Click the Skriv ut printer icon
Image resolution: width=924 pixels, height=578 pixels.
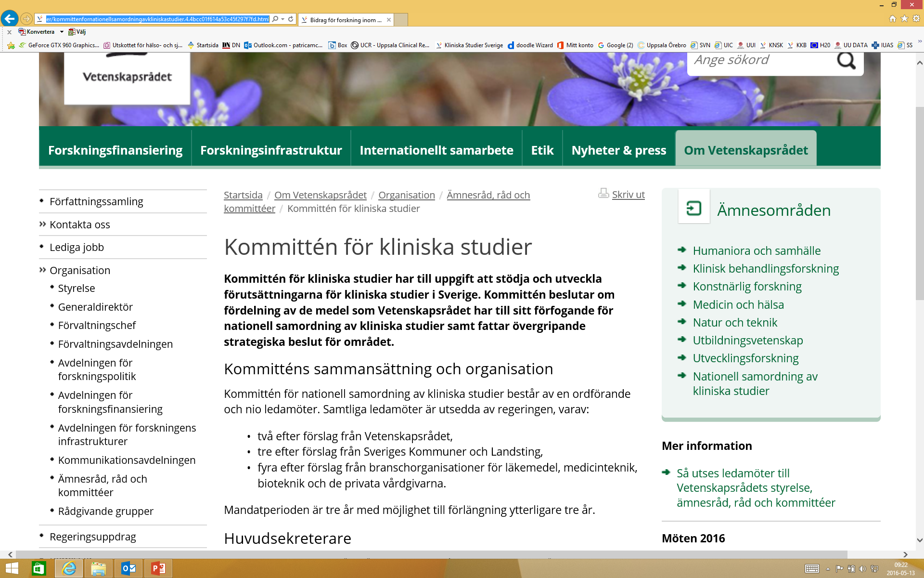(603, 194)
